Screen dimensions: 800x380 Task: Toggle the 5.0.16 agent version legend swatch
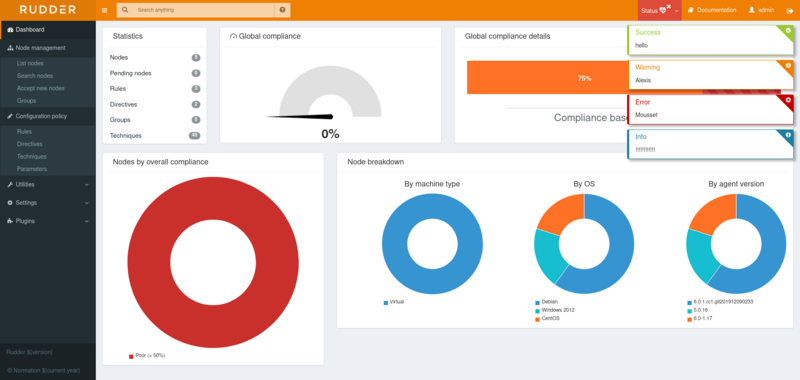[x=689, y=311]
